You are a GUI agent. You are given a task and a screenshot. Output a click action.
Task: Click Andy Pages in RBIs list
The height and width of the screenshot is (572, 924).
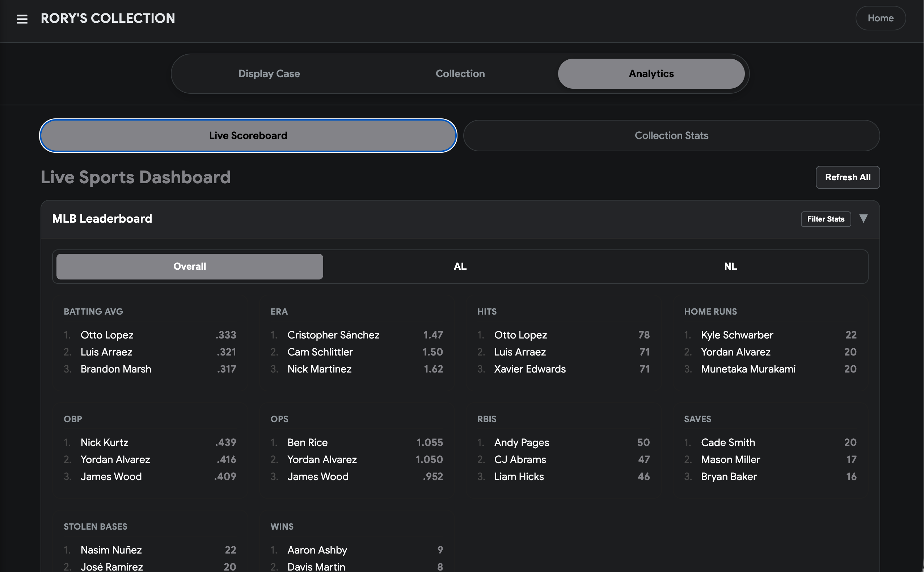(522, 442)
